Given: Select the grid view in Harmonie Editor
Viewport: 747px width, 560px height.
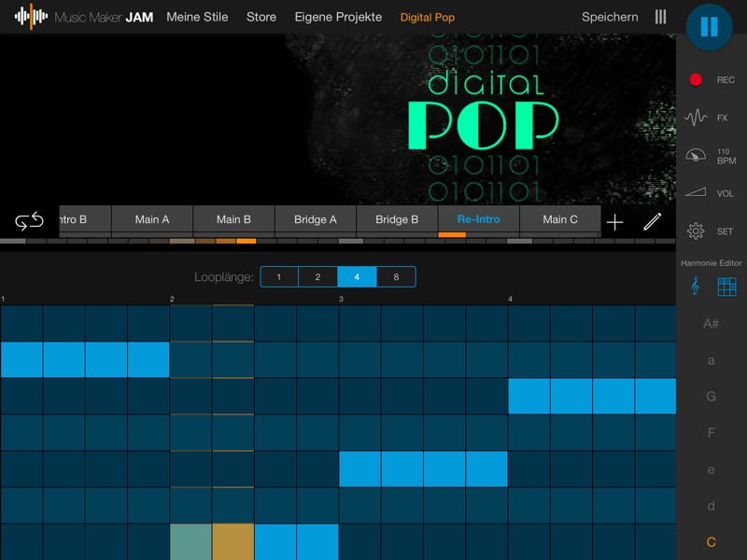Looking at the screenshot, I should click(726, 287).
